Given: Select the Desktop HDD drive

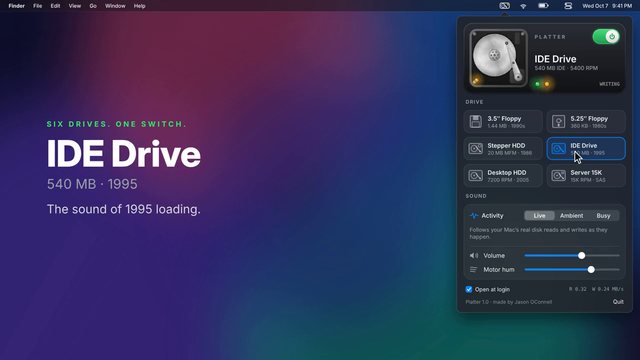Looking at the screenshot, I should pos(503,176).
